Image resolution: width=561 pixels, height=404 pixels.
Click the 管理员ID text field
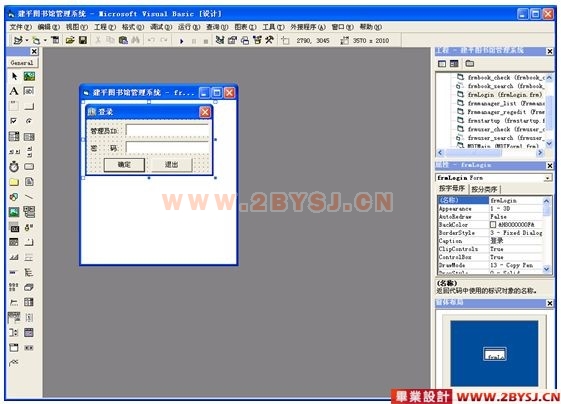(x=167, y=131)
